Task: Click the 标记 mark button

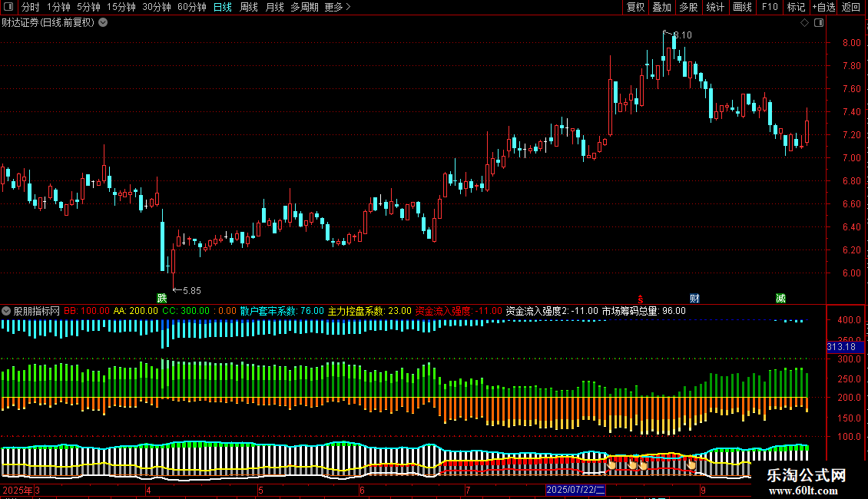Action: (x=796, y=7)
